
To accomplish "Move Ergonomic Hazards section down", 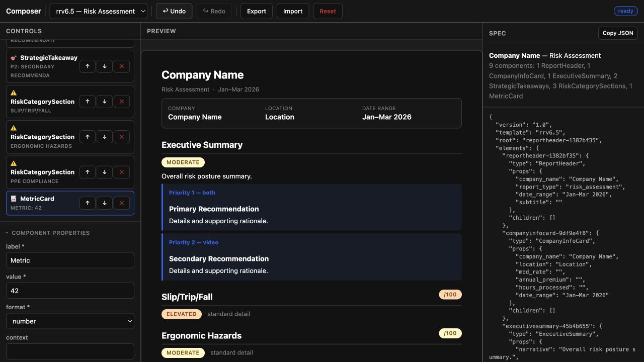I will (105, 137).
